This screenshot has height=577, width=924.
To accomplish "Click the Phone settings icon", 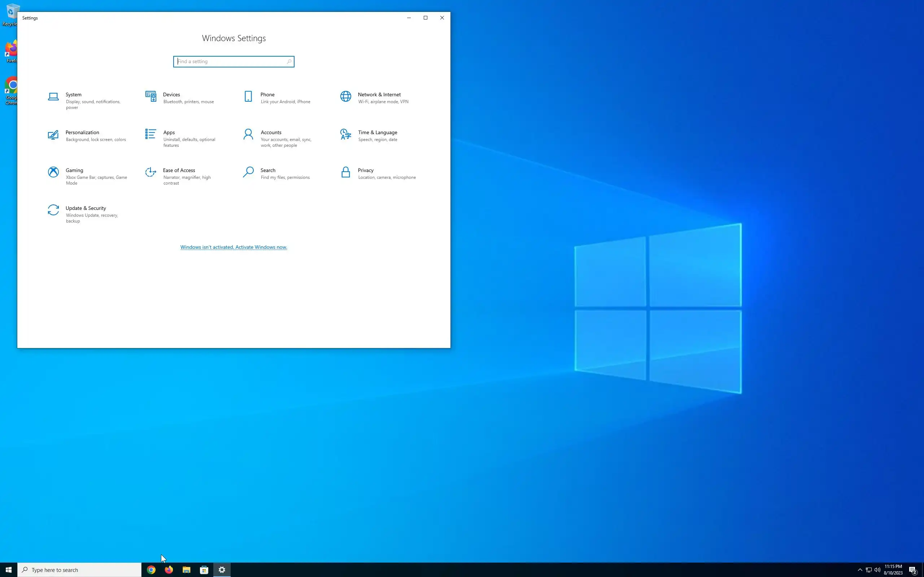I will [248, 97].
